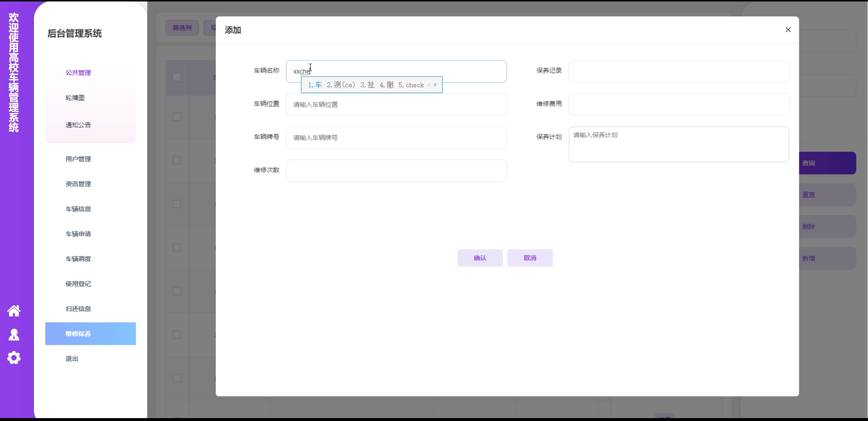Choose IME candidate 2 测(ce)
The width and height of the screenshot is (868, 421).
341,85
